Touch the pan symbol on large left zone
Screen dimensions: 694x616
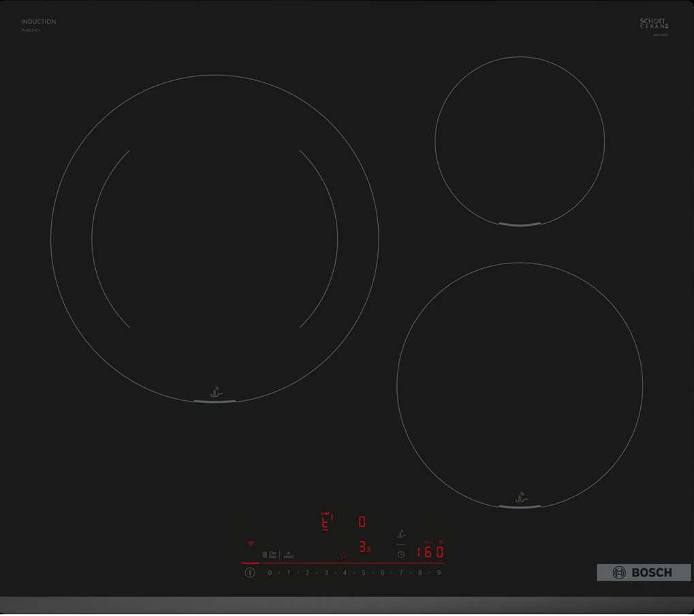(x=215, y=392)
